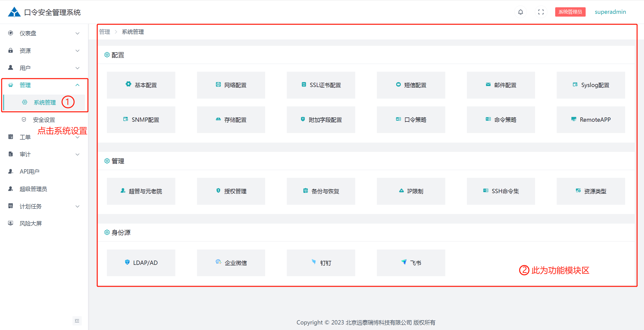Open 飞书 identity source tile
This screenshot has width=644, height=330.
(411, 263)
